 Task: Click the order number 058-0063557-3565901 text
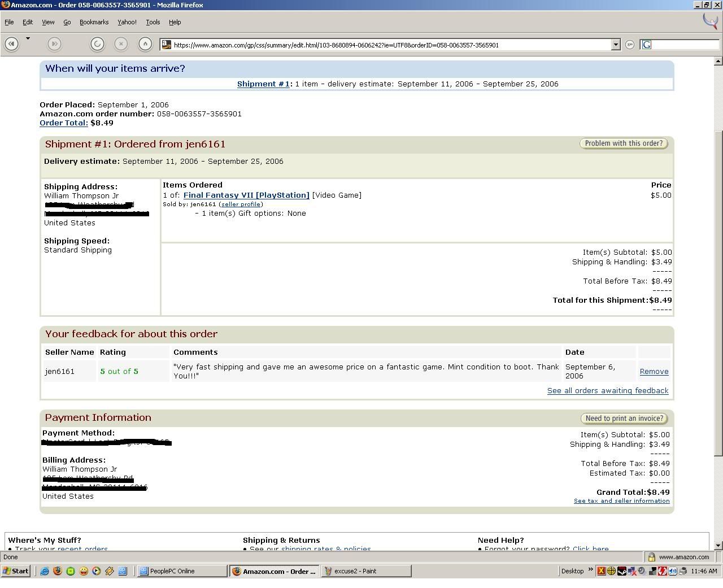click(199, 114)
